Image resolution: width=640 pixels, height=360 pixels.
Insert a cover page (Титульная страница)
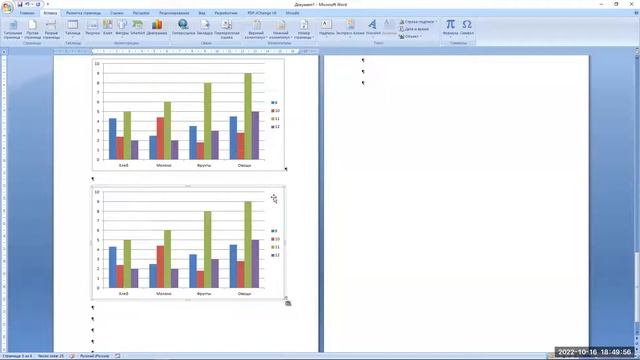point(13,29)
